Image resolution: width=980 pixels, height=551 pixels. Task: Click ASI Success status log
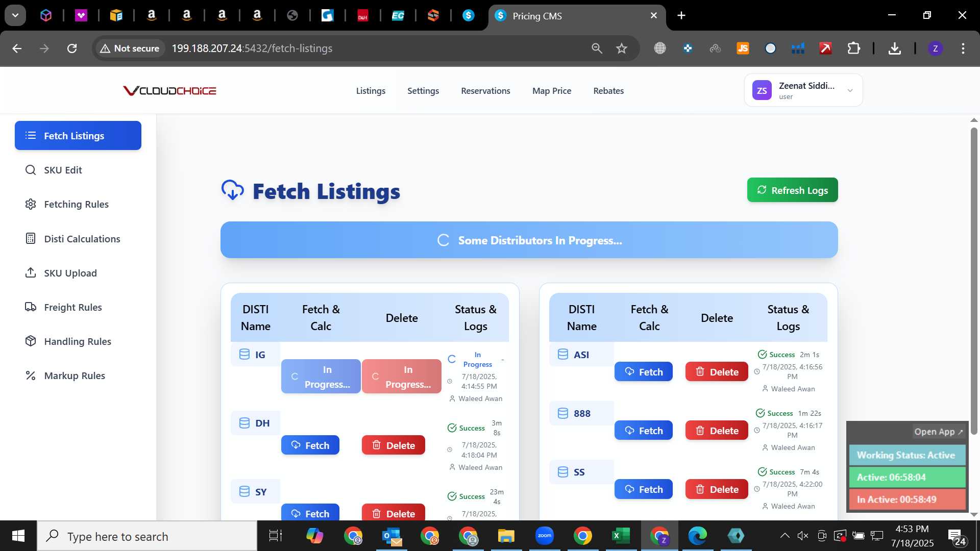click(776, 355)
